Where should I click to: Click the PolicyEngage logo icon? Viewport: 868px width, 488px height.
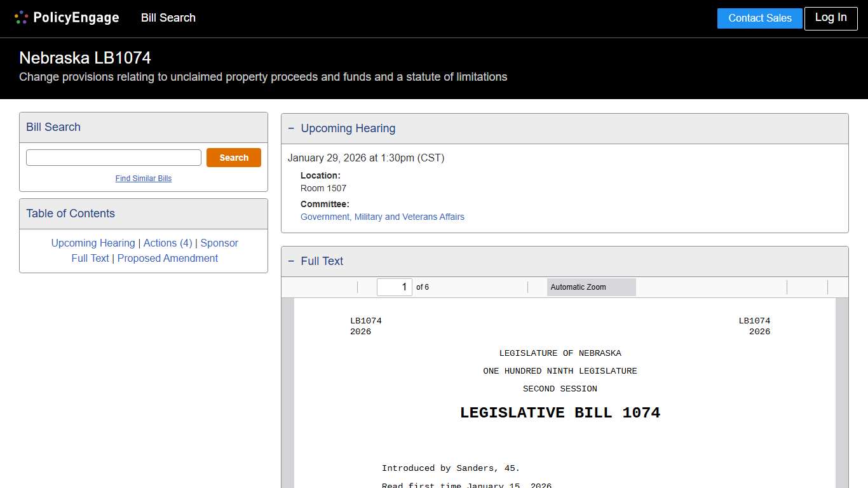coord(21,17)
